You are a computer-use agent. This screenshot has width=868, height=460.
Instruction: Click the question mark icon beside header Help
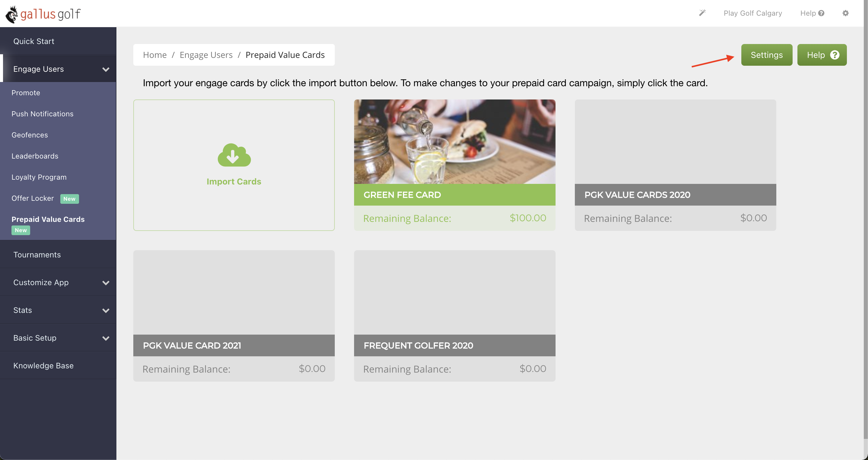pyautogui.click(x=821, y=13)
